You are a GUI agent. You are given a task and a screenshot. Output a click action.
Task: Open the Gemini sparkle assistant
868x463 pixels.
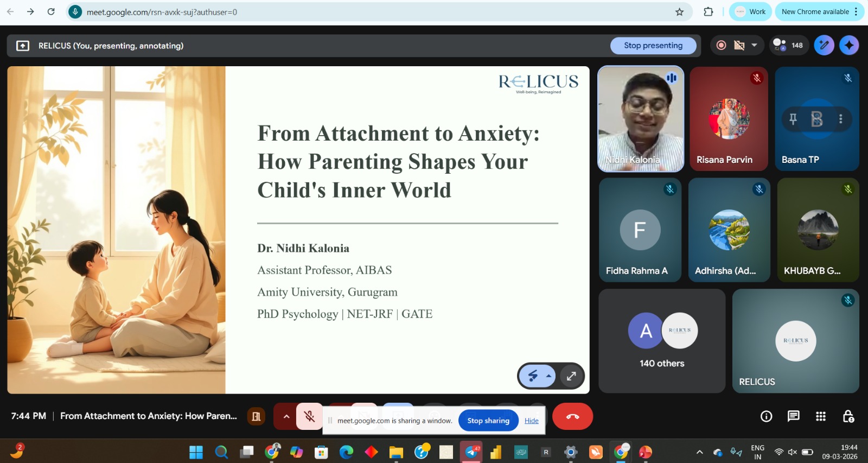point(849,46)
